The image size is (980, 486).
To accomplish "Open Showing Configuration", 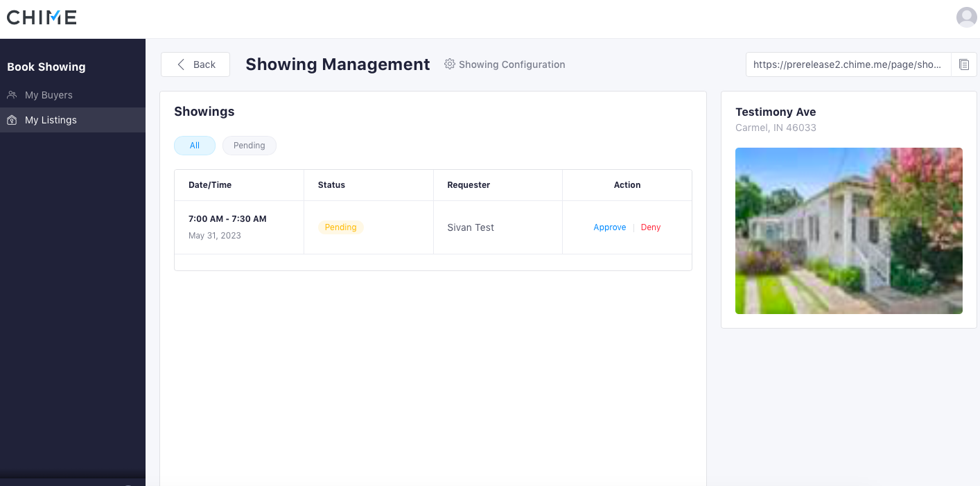I will point(505,64).
